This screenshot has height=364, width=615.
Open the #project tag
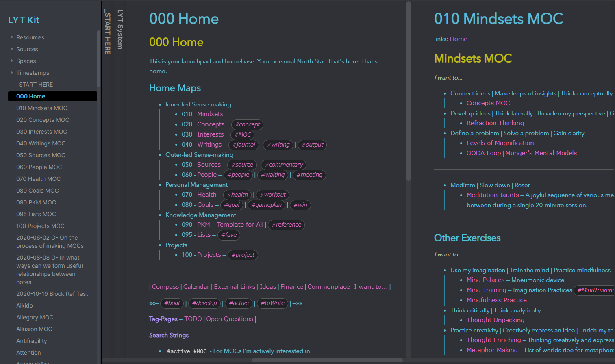(243, 255)
